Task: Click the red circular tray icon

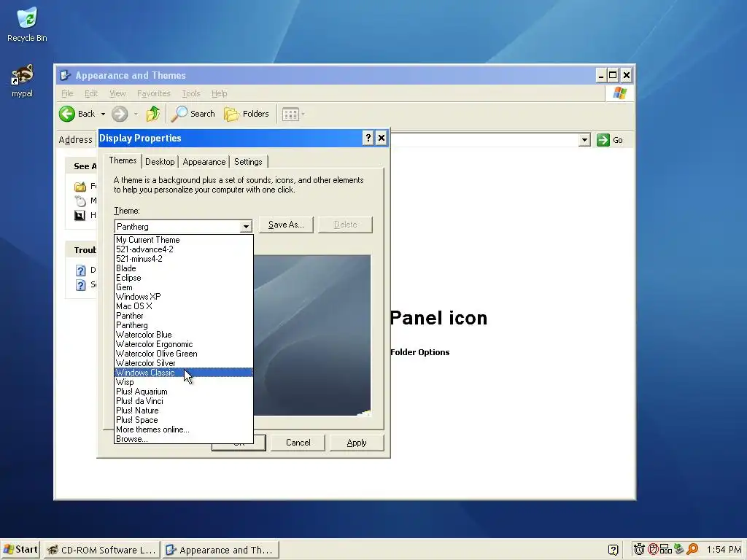Action: click(653, 550)
